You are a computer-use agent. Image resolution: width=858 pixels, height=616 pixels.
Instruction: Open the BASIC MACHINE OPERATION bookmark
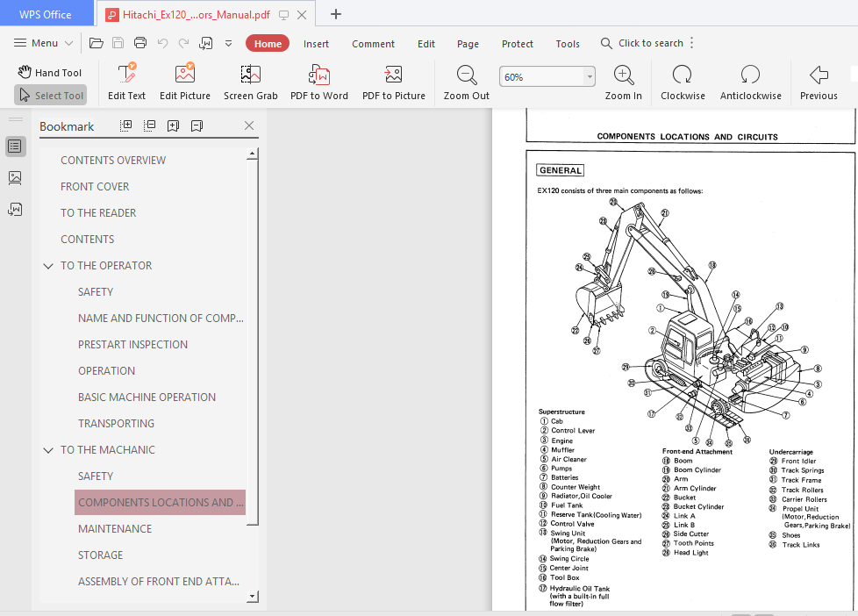tap(147, 397)
